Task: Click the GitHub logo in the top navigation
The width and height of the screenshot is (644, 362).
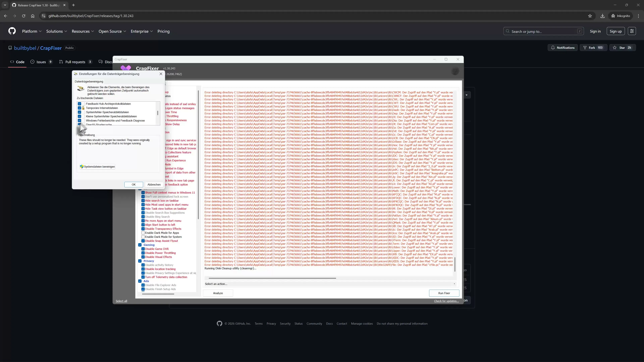Action: click(x=12, y=31)
